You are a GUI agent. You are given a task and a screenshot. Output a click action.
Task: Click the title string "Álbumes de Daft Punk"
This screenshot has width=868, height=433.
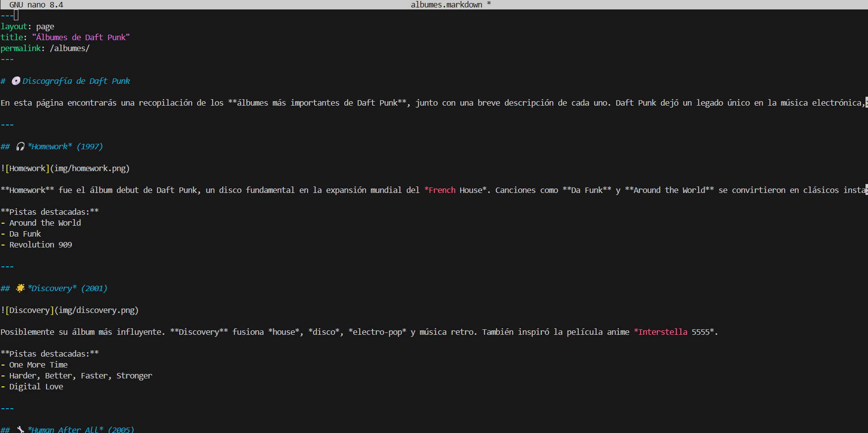81,38
